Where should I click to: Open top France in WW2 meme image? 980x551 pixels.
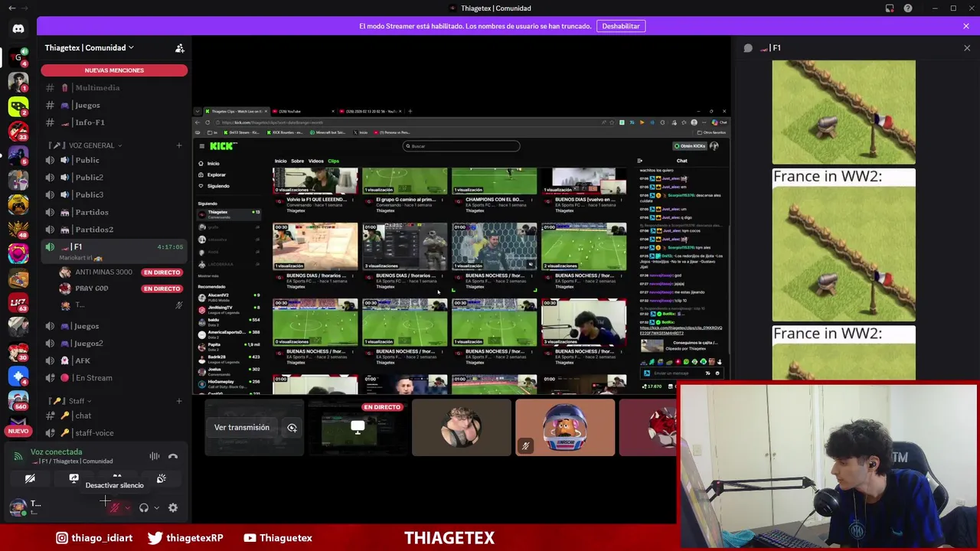pyautogui.click(x=844, y=112)
